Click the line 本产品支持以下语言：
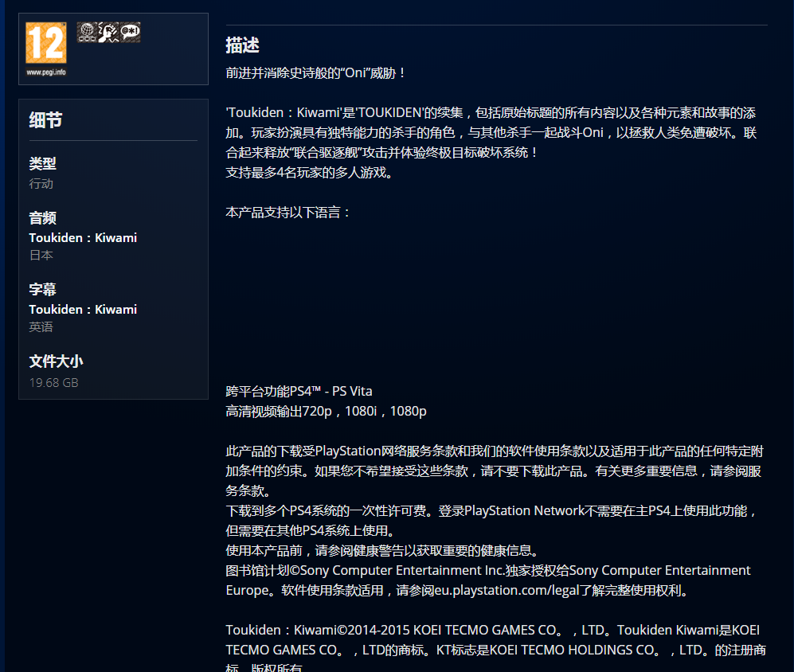 point(288,212)
